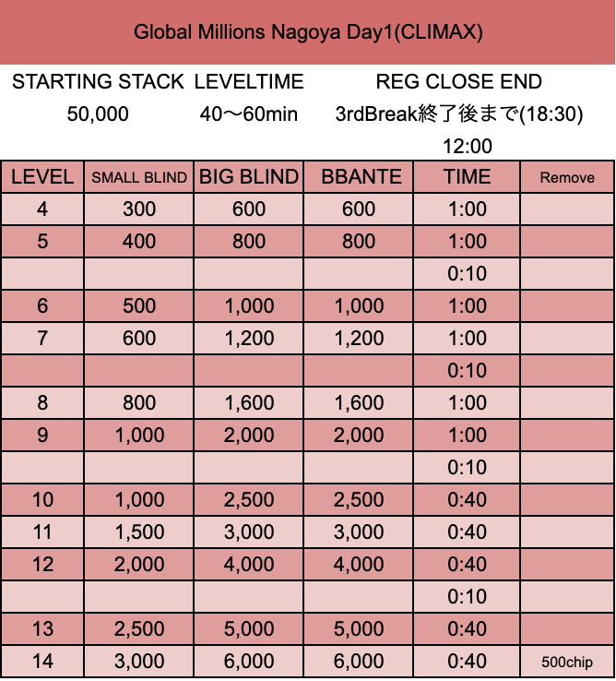Image resolution: width=616 pixels, height=681 pixels.
Task: Select the 1,200 BBANTE cell for level 7
Action: [x=359, y=339]
